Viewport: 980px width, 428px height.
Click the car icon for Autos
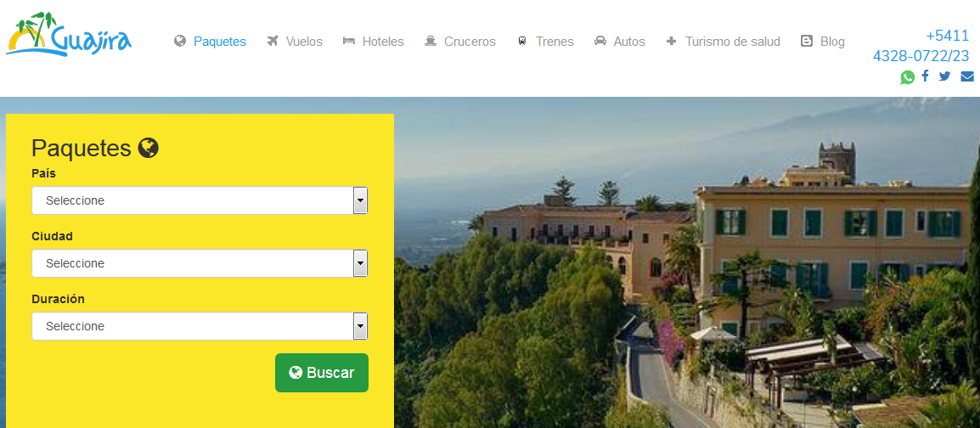click(600, 42)
